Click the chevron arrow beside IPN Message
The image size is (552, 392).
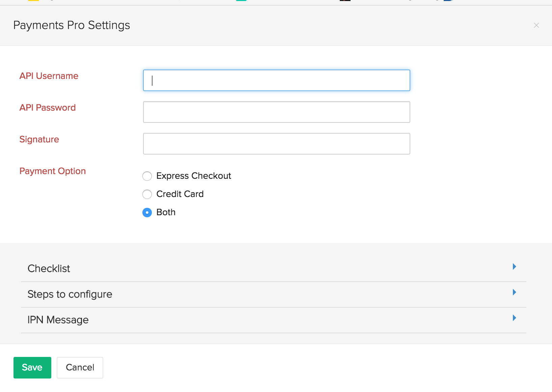tap(514, 318)
